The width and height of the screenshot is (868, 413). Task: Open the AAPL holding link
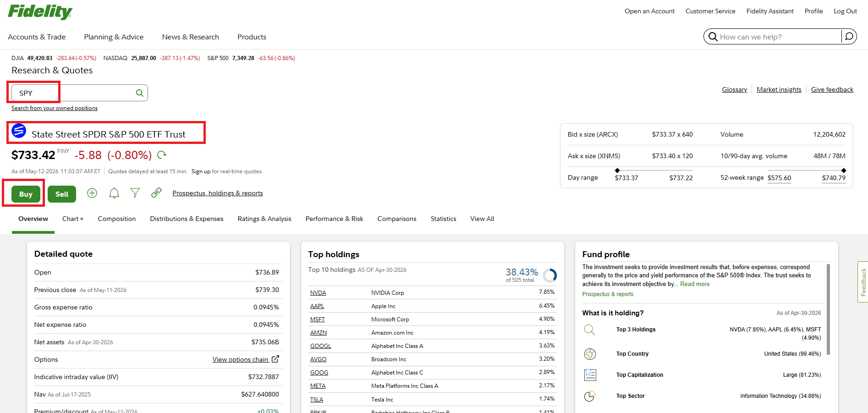click(x=317, y=306)
